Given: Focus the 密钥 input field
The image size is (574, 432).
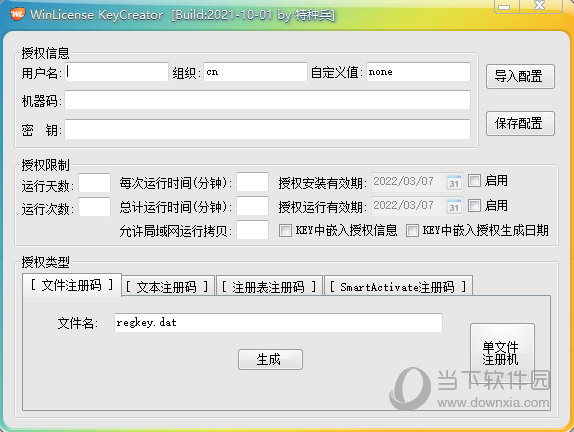Looking at the screenshot, I should tap(267, 129).
